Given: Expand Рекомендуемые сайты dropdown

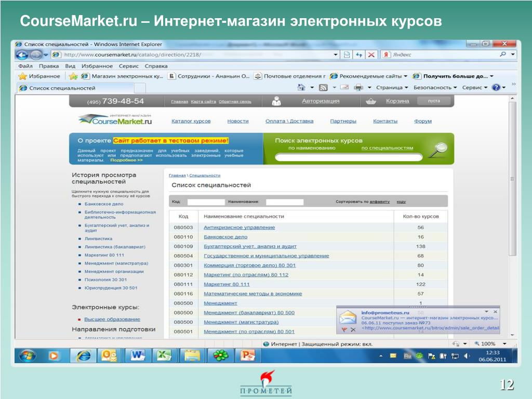Looking at the screenshot, I should coord(406,76).
